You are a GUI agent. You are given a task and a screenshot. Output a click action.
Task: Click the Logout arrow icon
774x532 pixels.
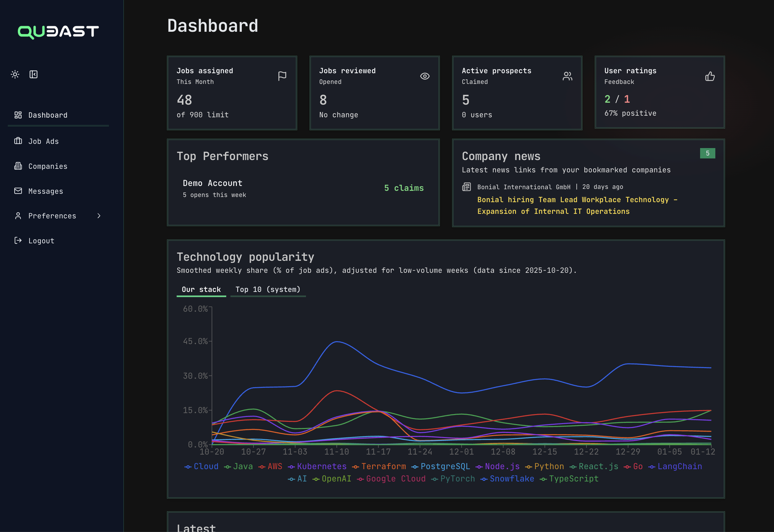click(x=18, y=240)
